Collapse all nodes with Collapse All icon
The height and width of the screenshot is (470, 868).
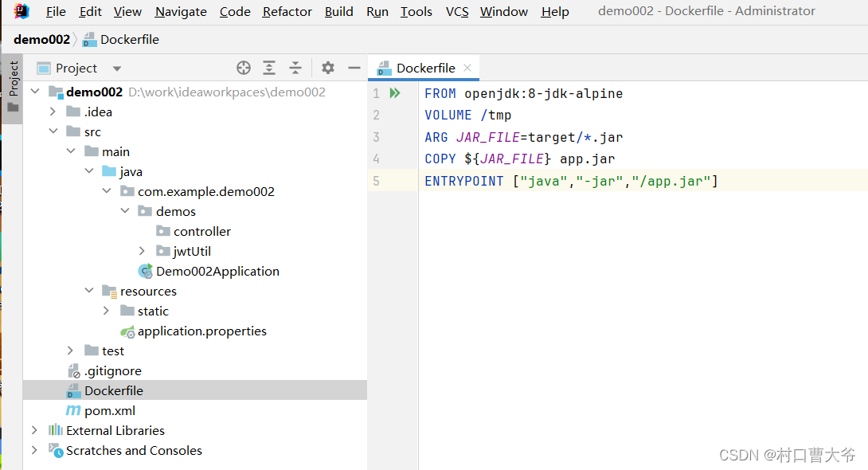click(295, 69)
